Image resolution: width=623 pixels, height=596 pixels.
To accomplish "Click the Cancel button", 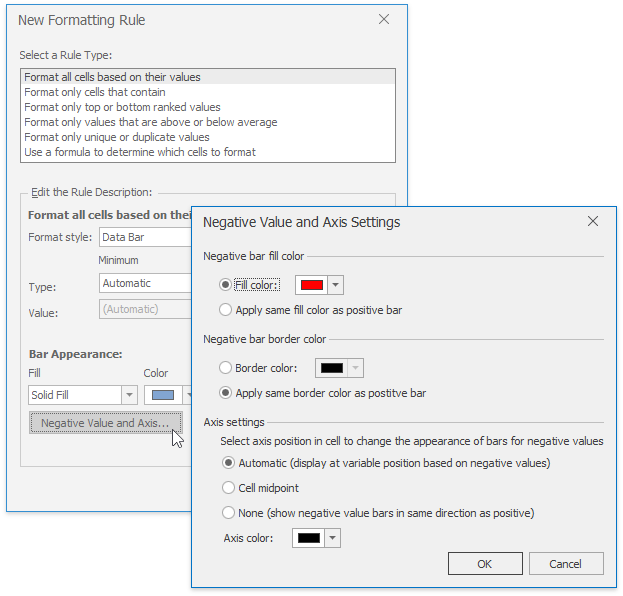I will pos(566,564).
